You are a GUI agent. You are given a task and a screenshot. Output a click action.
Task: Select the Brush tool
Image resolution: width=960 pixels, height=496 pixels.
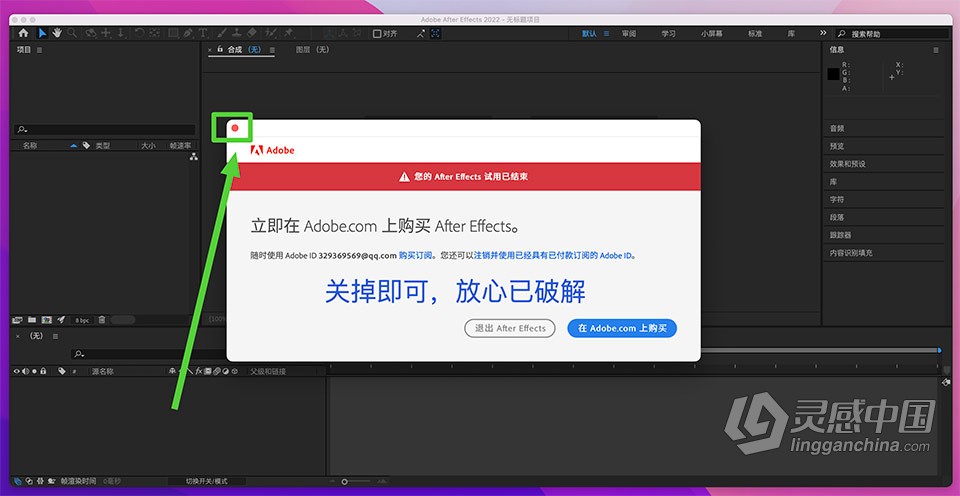222,33
